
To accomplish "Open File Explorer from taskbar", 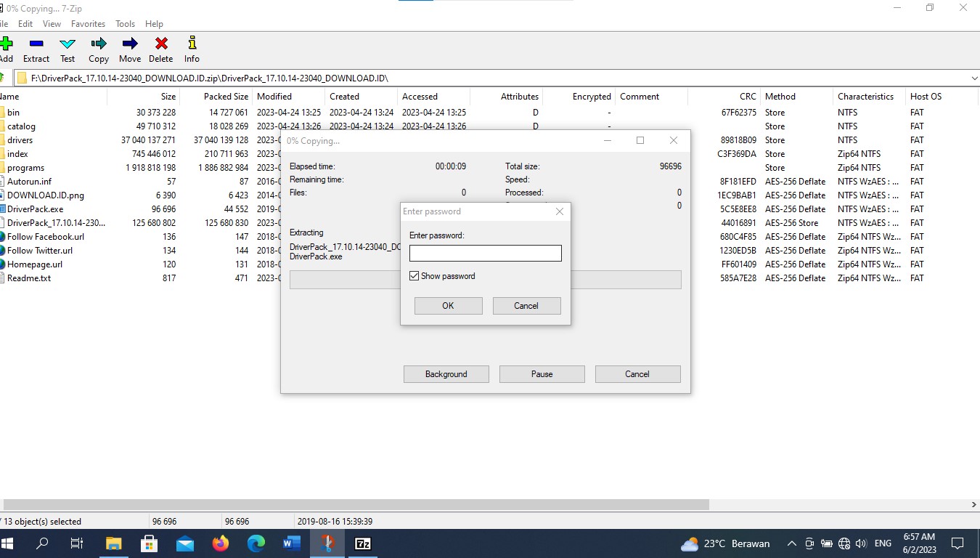I will (x=114, y=543).
